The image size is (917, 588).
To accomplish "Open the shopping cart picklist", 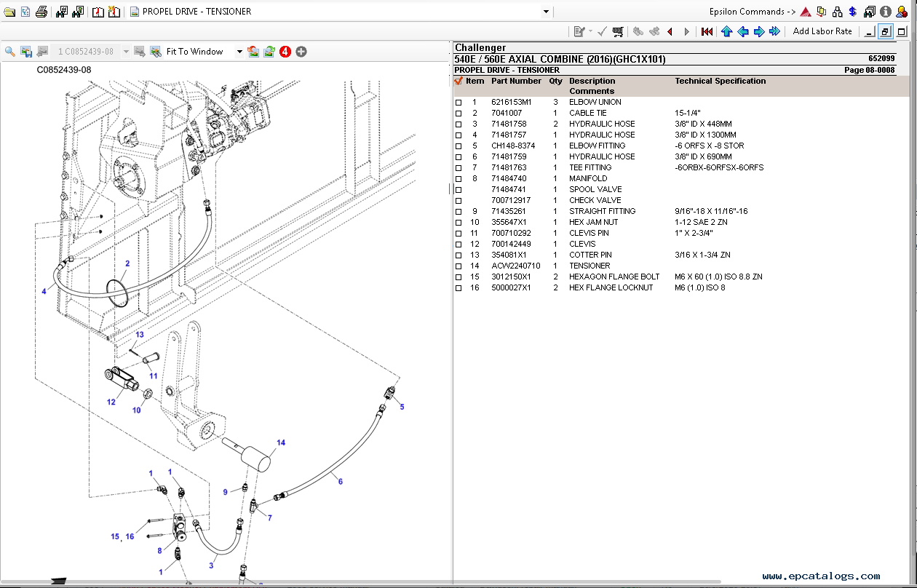I will coord(619,31).
